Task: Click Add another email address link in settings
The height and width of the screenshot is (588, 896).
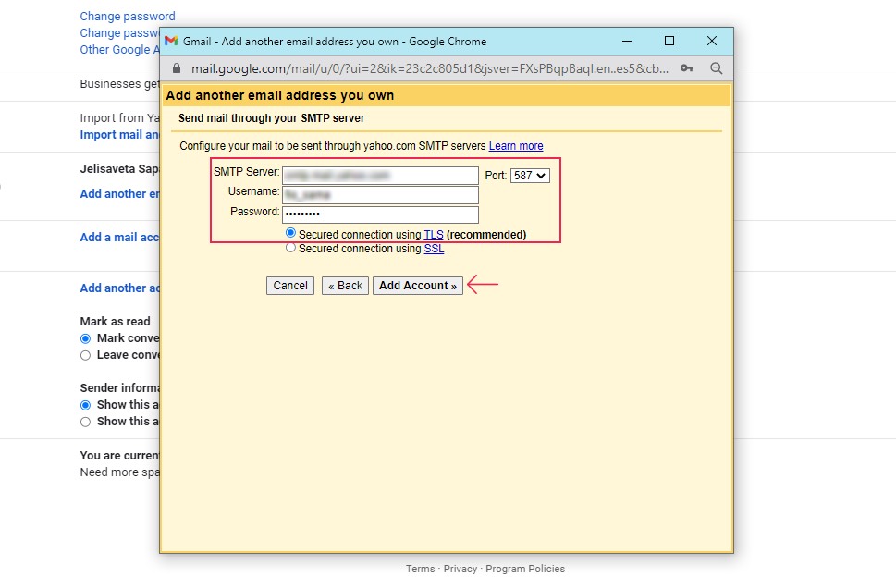Action: [x=119, y=194]
